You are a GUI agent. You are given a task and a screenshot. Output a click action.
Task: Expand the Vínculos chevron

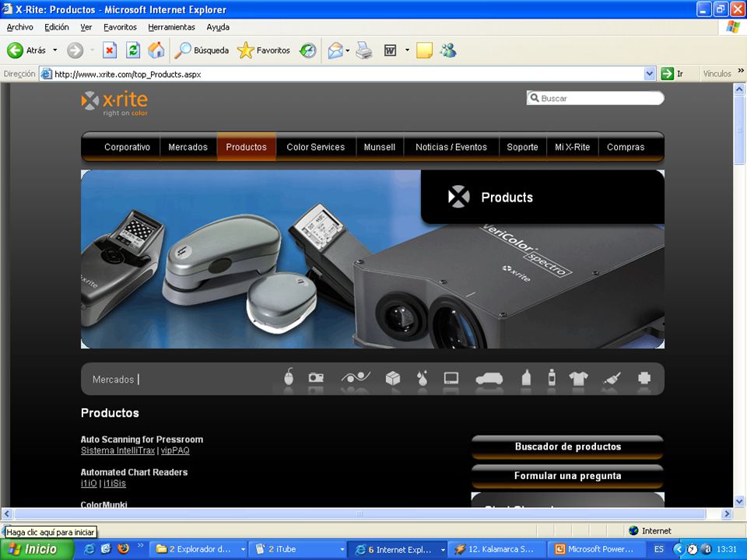[741, 72]
